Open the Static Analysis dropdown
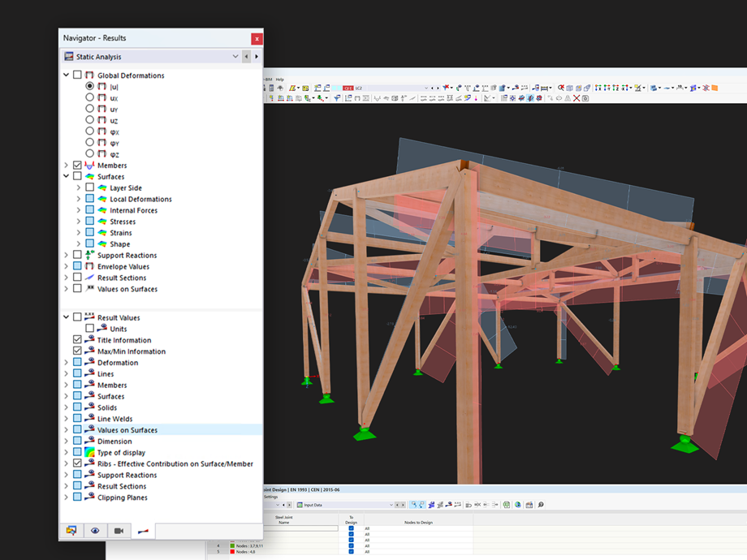This screenshot has height=560, width=747. coord(235,56)
